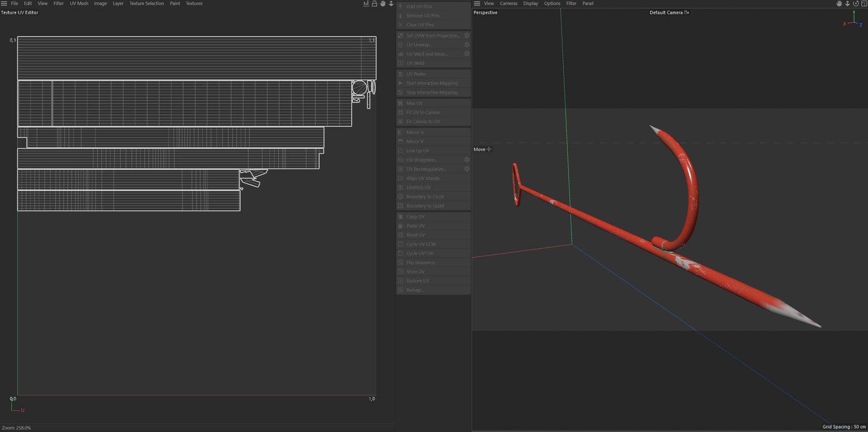Click Fit UV to Canvas command
868x432 pixels.
[x=434, y=113]
